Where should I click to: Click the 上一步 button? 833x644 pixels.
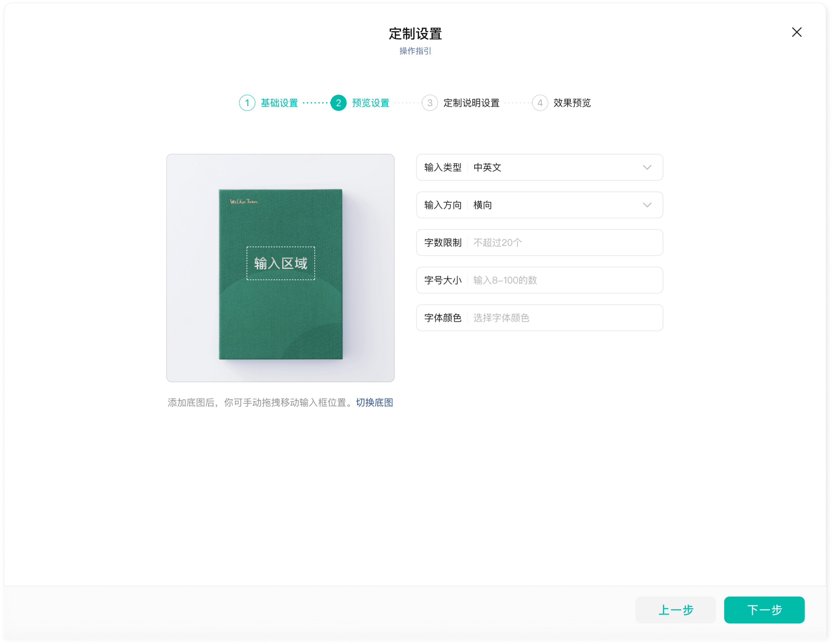675,610
